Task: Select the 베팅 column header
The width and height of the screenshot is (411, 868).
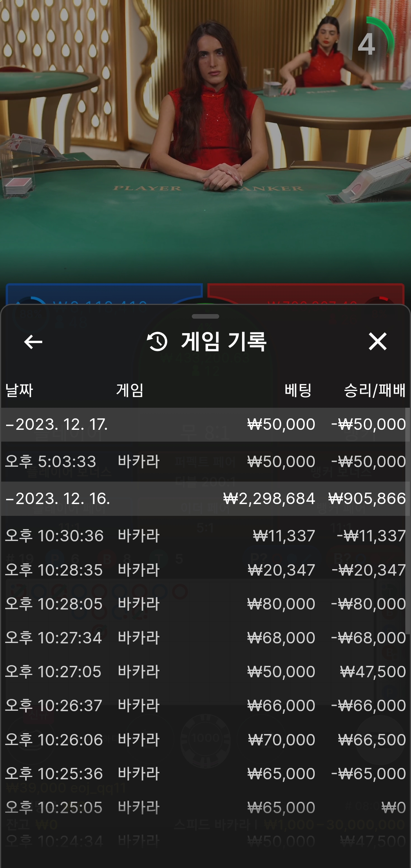Action: click(x=298, y=390)
